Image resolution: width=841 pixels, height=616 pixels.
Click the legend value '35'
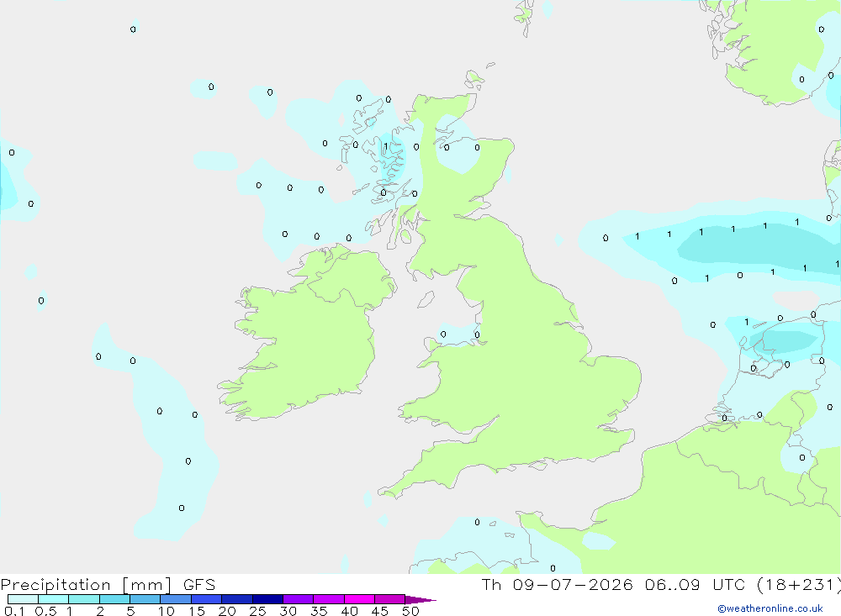(x=319, y=611)
